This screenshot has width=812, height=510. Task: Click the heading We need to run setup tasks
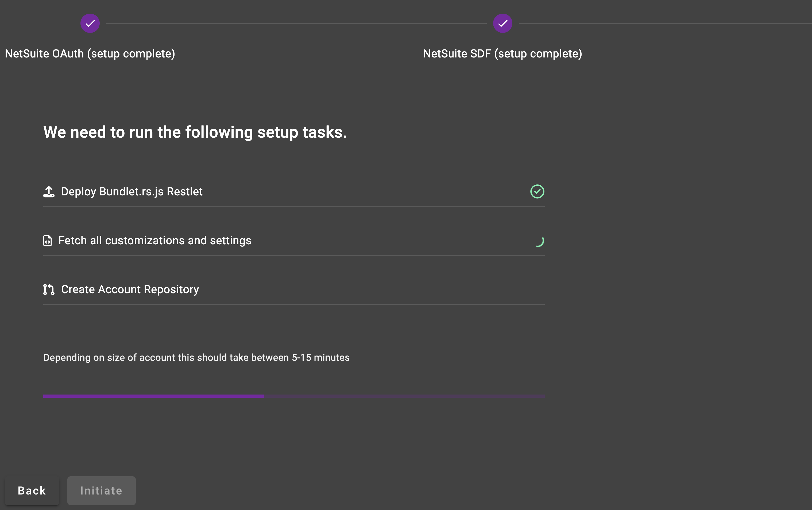(x=195, y=132)
